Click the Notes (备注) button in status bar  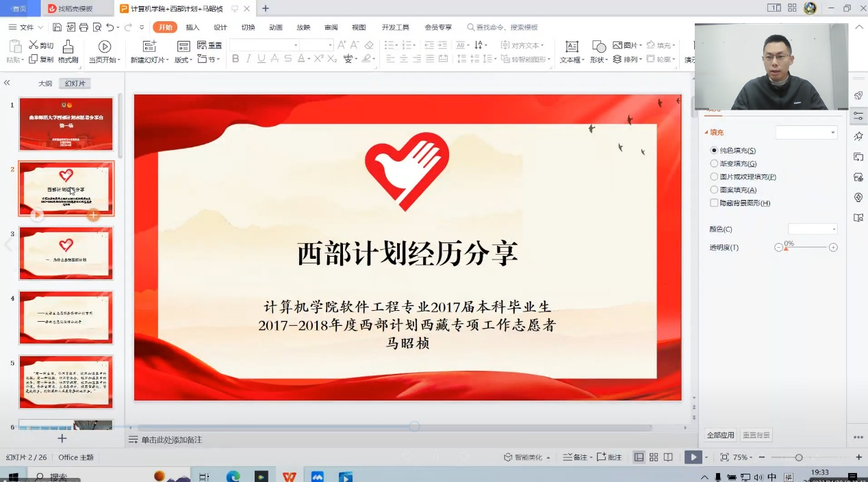click(x=575, y=457)
